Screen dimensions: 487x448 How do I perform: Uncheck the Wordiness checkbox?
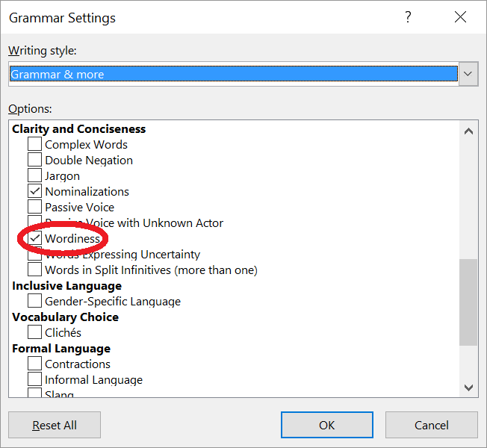click(x=34, y=238)
